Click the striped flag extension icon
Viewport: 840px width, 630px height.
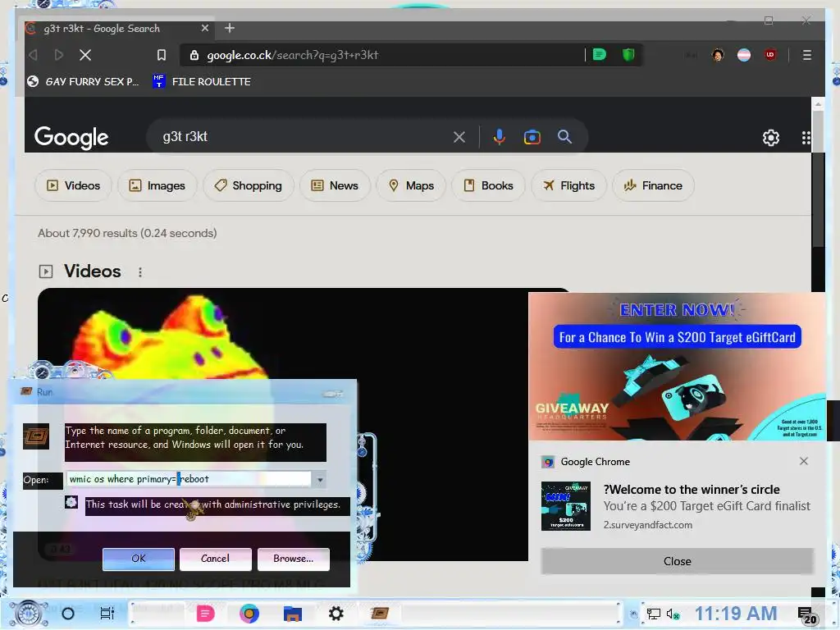click(744, 55)
